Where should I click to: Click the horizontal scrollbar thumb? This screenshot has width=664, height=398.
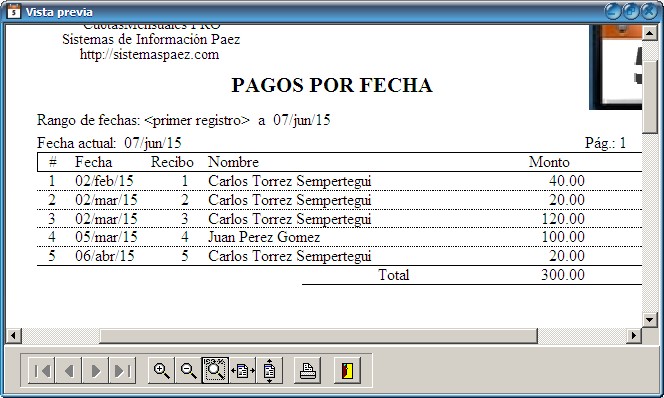click(318, 336)
